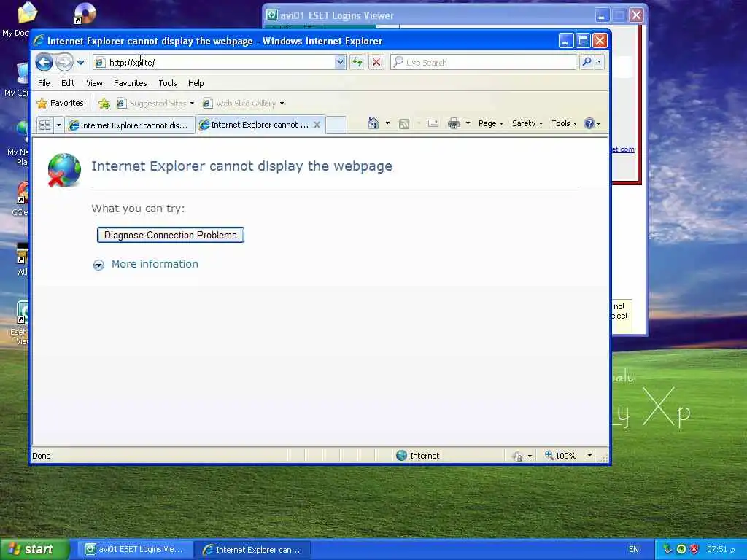Click the Read Mail icon

(x=433, y=123)
